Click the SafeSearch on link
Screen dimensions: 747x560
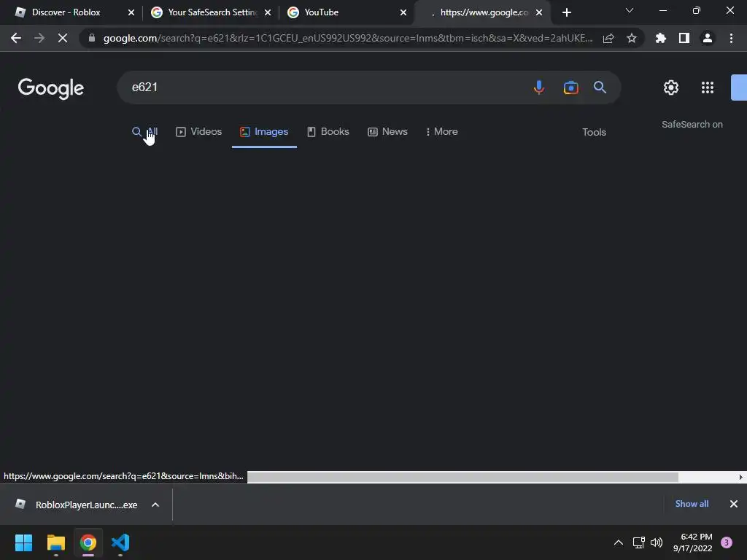point(692,124)
